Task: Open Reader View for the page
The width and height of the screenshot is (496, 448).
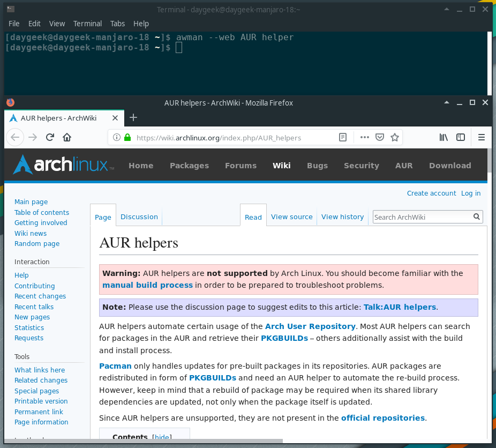Action: click(343, 137)
